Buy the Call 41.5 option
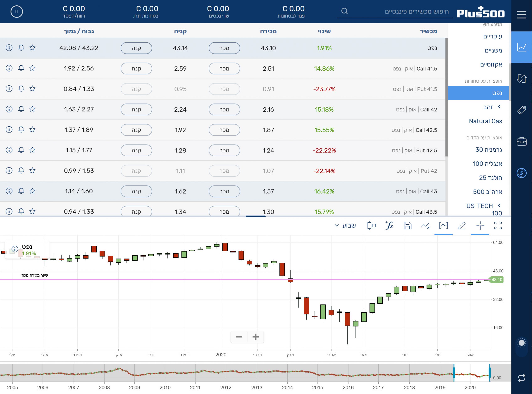Image resolution: width=532 pixels, height=394 pixels. click(x=136, y=68)
